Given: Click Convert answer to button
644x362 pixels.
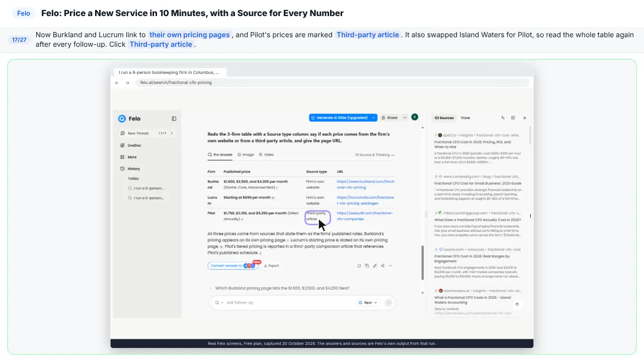Looking at the screenshot, I should coord(233,265).
